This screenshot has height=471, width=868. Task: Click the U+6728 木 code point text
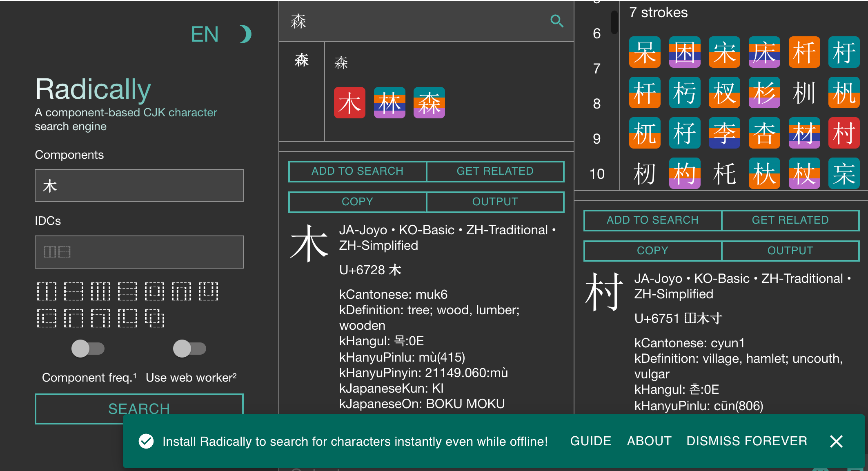370,270
